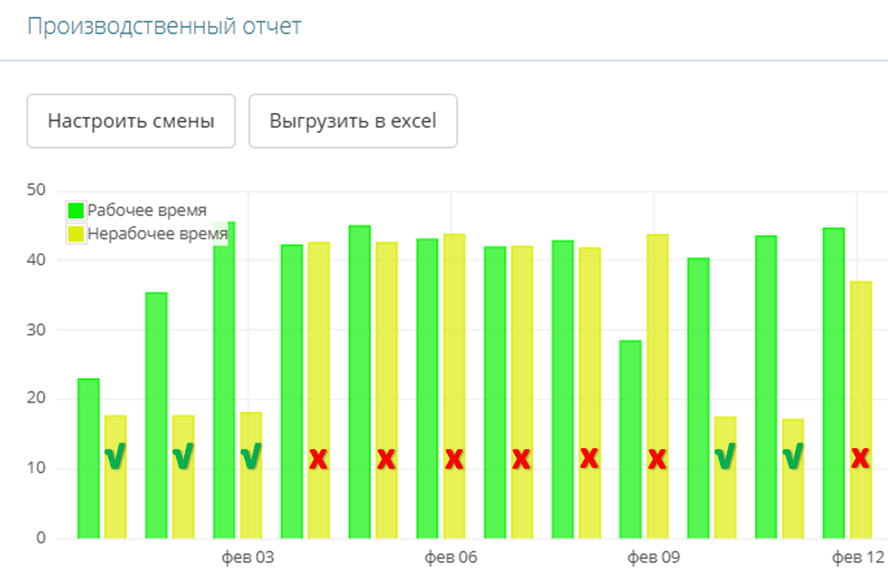Click the red X just right of фев 03
Image resolution: width=888 pixels, height=582 pixels.
click(318, 459)
